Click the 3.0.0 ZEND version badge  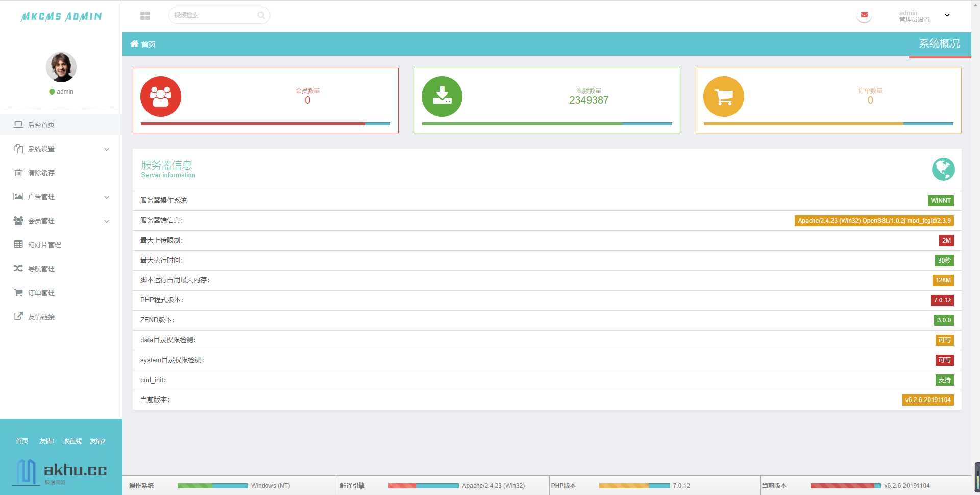[944, 320]
